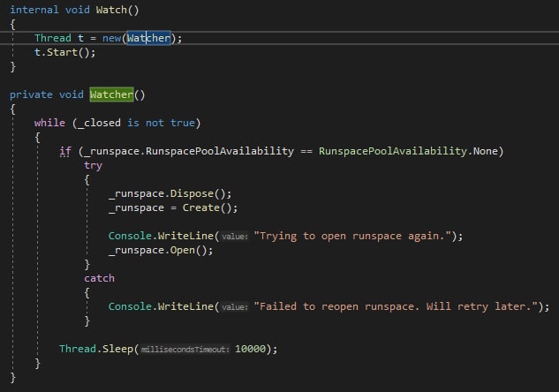Screen dimensions: 559x392
Task: Click the "try" keyword
Action: [x=93, y=165]
